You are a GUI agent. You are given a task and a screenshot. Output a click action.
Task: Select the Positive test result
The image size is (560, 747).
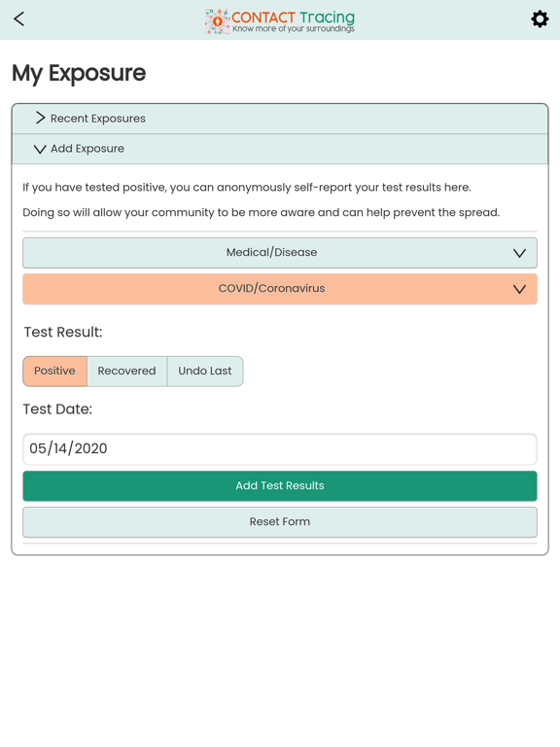pos(54,372)
